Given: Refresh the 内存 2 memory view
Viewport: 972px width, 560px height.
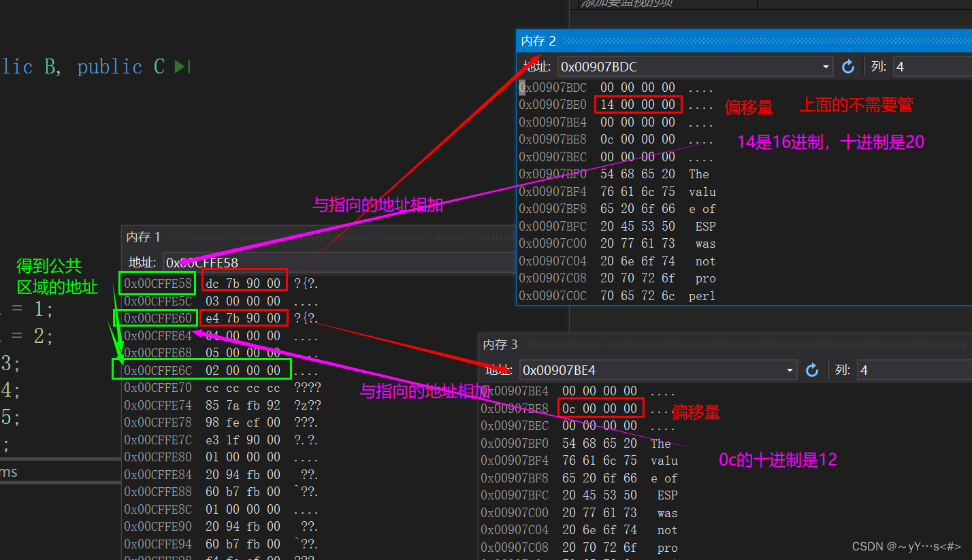Looking at the screenshot, I should (848, 67).
